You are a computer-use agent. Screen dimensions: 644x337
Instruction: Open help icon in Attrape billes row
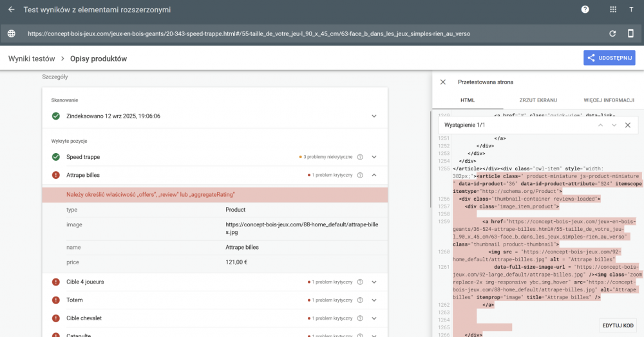point(360,175)
